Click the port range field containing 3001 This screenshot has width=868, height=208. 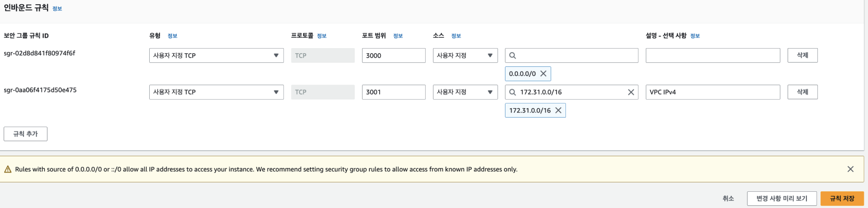coord(394,92)
